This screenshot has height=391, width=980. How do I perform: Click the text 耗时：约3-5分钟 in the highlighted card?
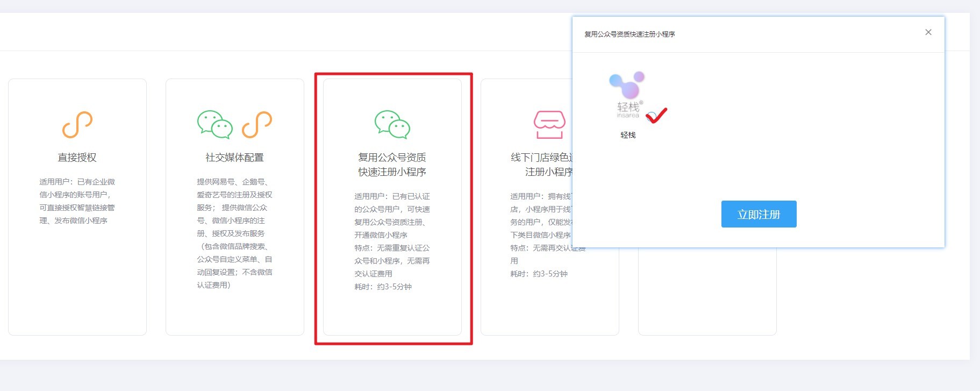383,287
